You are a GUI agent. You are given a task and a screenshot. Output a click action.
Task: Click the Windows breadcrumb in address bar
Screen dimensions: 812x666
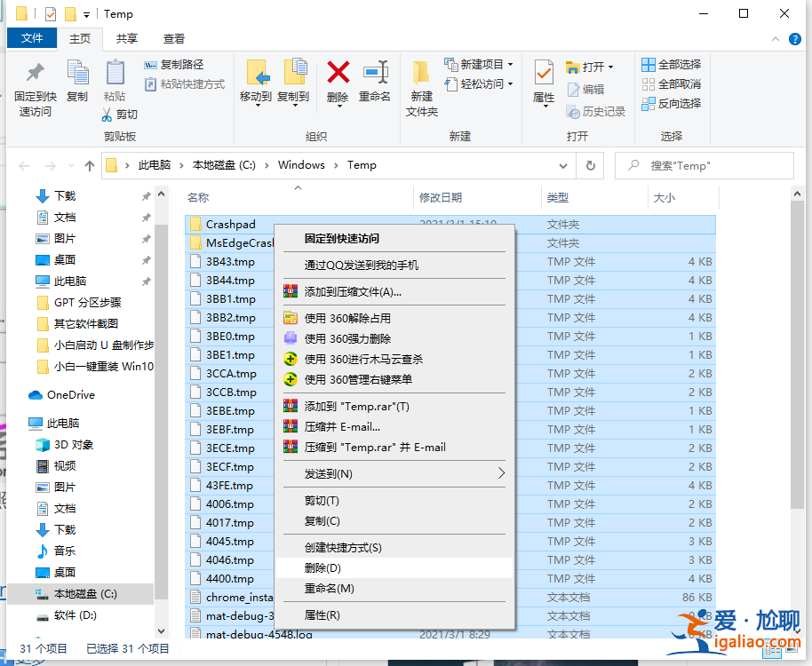pyautogui.click(x=301, y=165)
